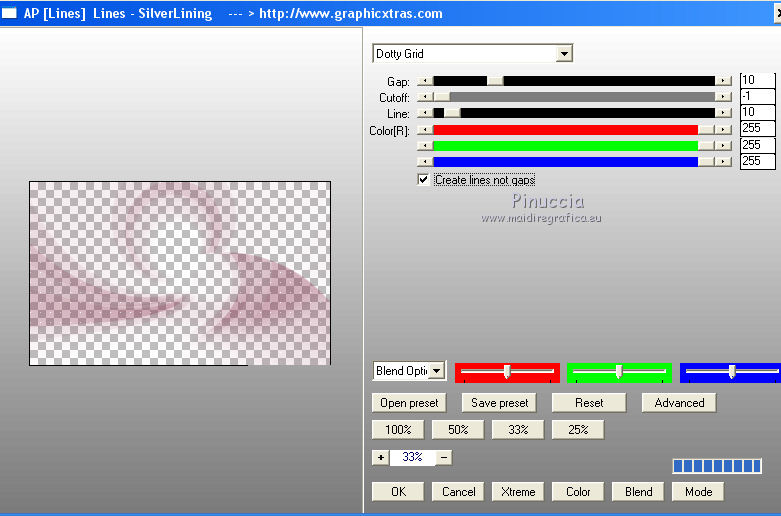The image size is (781, 516).
Task: Click the Cutoff slider right arrow
Action: pyautogui.click(x=723, y=97)
